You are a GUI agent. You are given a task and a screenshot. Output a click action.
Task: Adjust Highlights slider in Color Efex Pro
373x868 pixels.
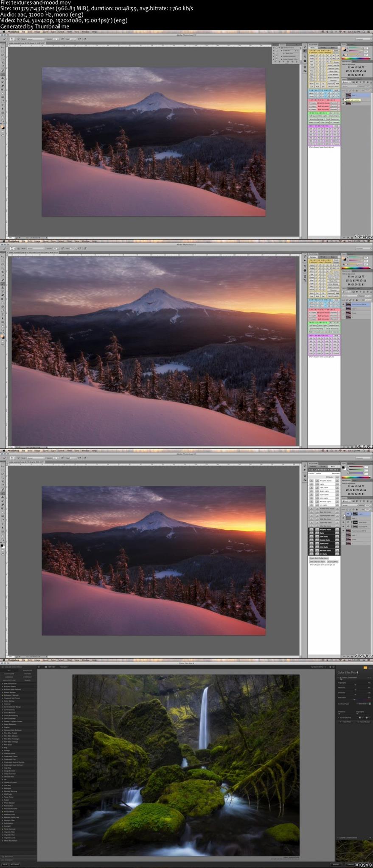(354, 685)
